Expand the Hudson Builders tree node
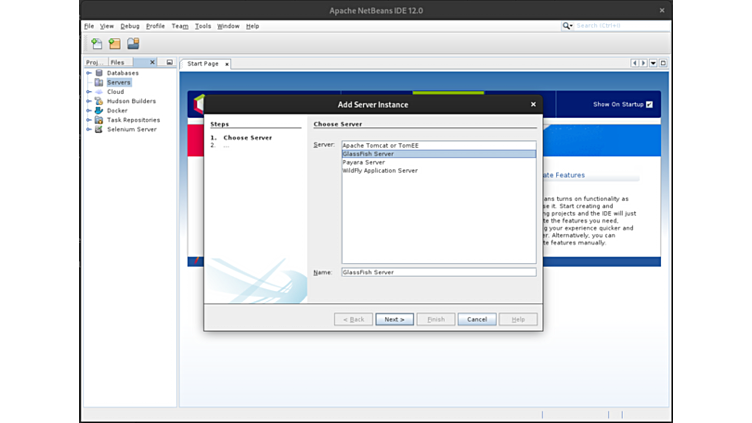This screenshot has width=752, height=423. click(89, 101)
